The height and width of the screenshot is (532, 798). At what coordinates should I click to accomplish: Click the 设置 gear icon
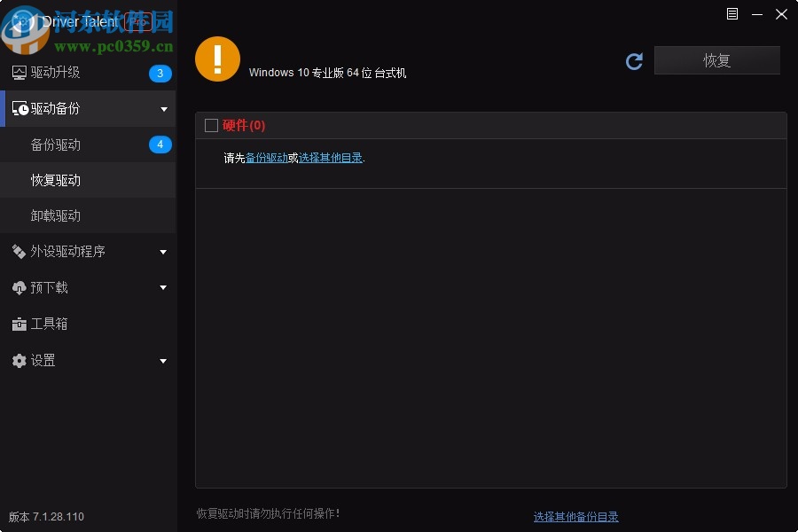tap(20, 360)
